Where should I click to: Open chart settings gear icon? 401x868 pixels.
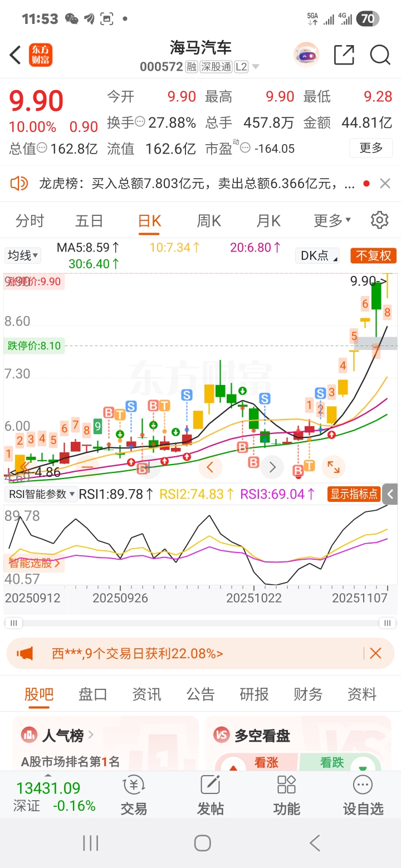(379, 220)
